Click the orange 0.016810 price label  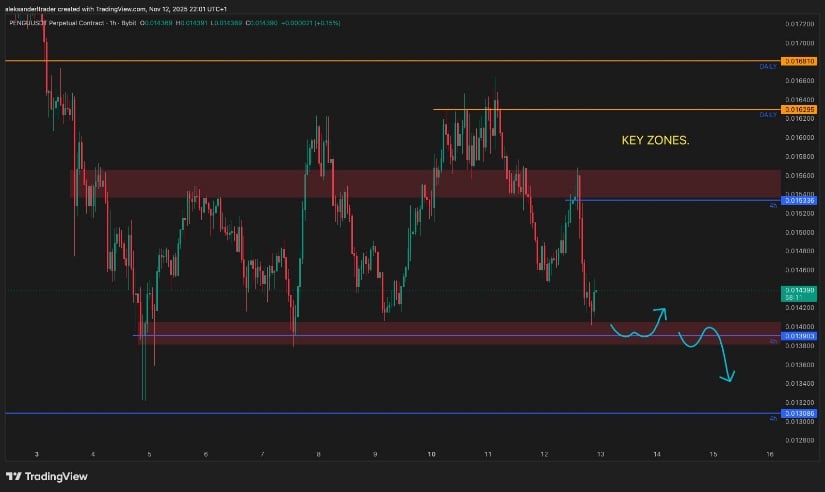[800, 61]
